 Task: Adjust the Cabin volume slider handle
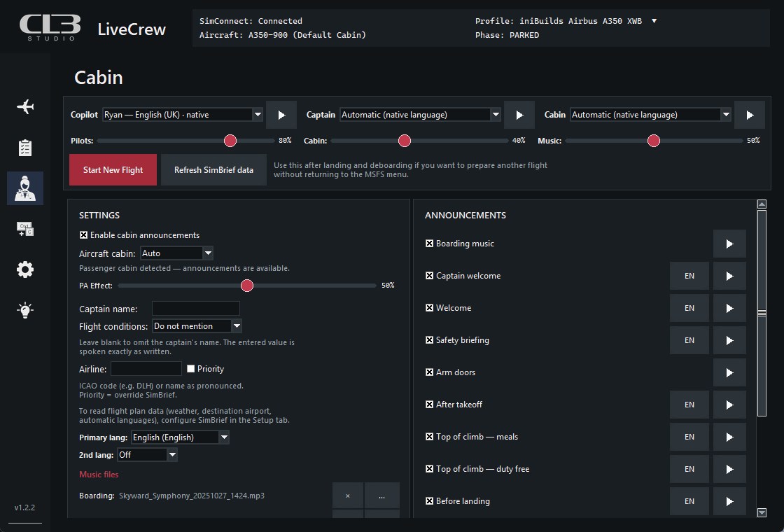(x=405, y=141)
